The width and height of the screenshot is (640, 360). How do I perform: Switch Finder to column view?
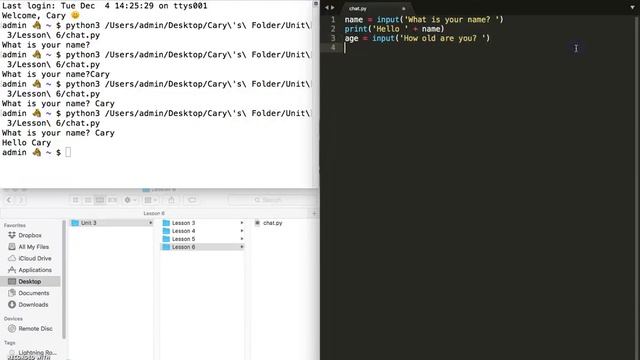coord(100,200)
